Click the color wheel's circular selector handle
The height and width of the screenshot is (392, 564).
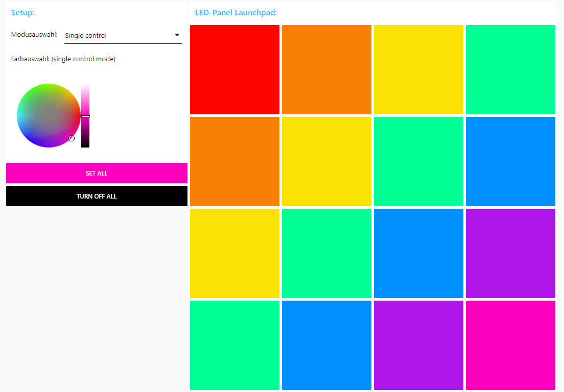tap(72, 138)
